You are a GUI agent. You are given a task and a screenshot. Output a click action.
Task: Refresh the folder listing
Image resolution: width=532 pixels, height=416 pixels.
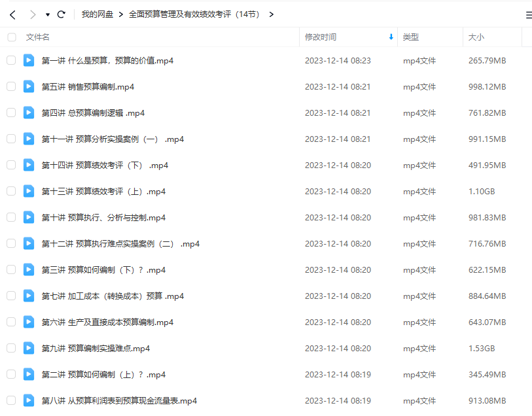tap(61, 14)
